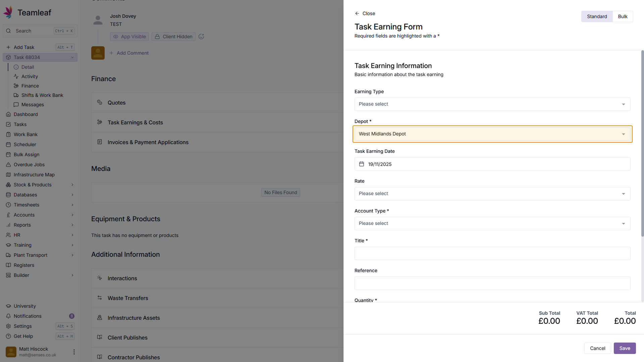
Task: Open the Infrastructure Map sidebar icon
Action: (x=8, y=175)
